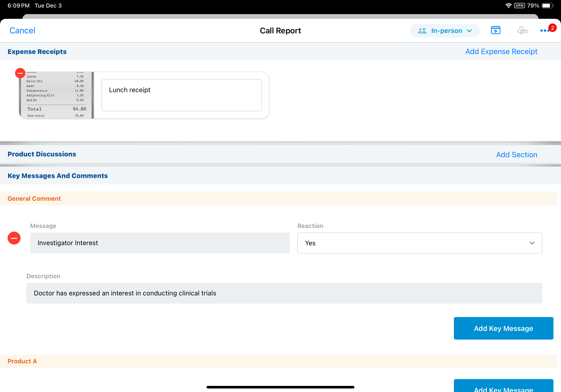This screenshot has height=392, width=561.
Task: Tap the in-person people icon
Action: [x=422, y=31]
